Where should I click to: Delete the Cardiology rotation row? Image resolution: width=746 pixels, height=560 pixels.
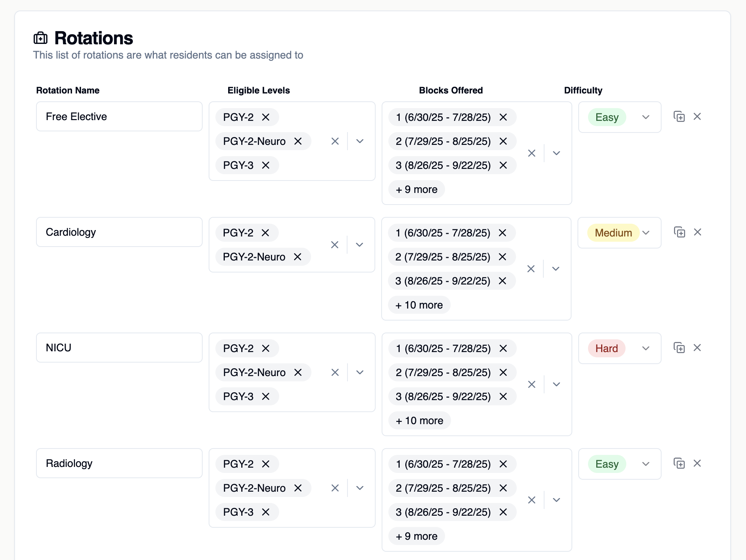pos(698,232)
